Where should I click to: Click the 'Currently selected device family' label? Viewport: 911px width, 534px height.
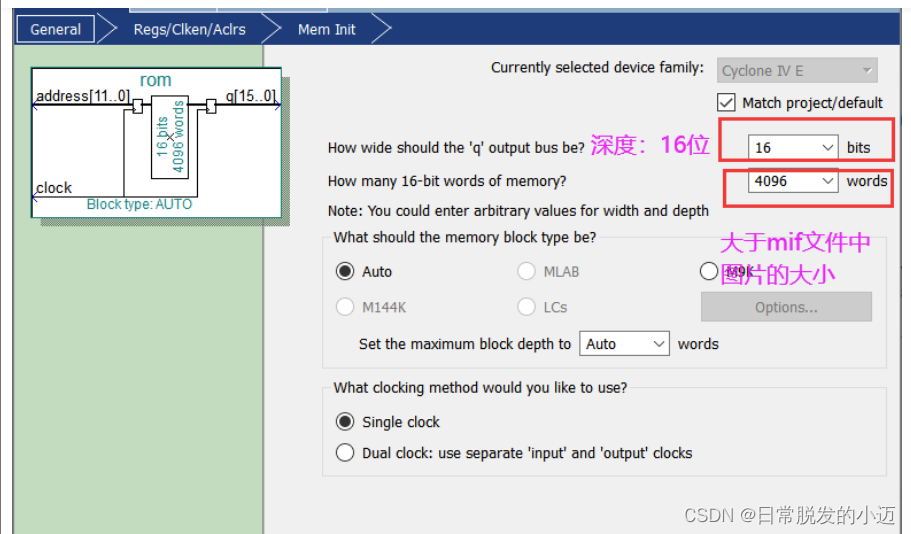pos(597,68)
